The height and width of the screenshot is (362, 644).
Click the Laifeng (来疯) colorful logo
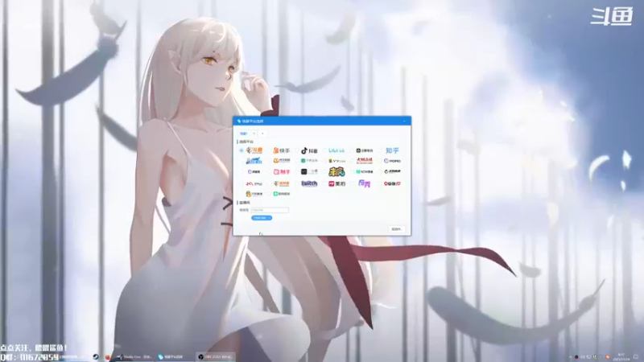click(x=336, y=171)
